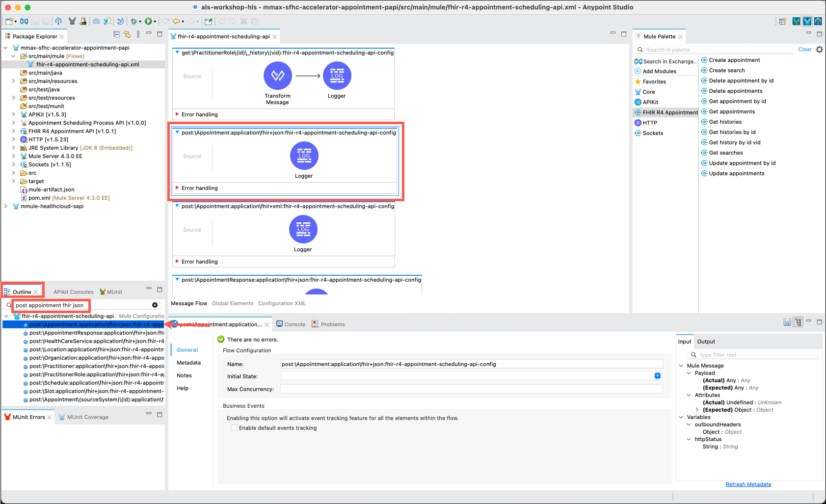This screenshot has height=504, width=826.
Task: Open the API Manager home icon in the main toolbar
Action: click(58, 22)
